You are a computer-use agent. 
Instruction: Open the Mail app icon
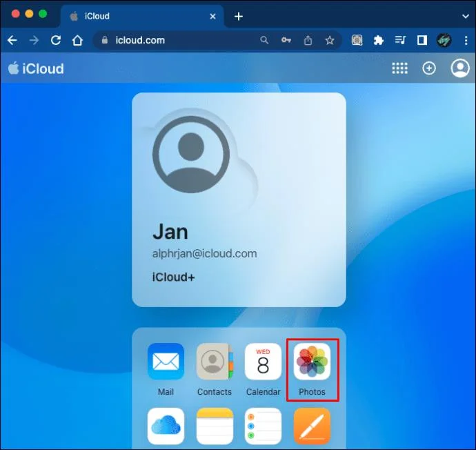166,362
